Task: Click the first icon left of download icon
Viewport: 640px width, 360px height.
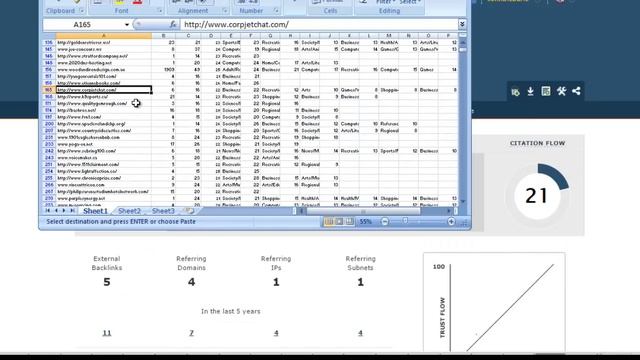Action: pos(515,92)
